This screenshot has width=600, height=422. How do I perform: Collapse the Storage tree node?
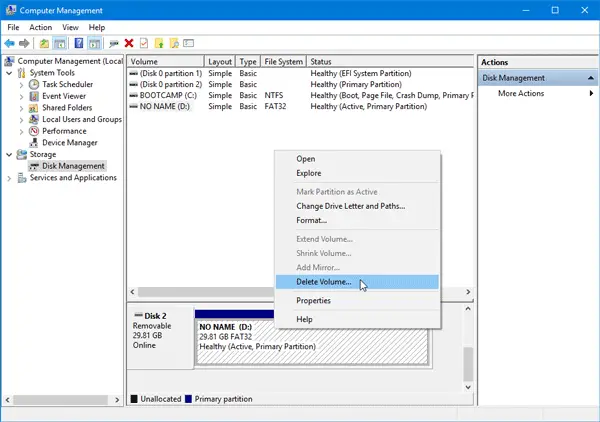click(9, 155)
